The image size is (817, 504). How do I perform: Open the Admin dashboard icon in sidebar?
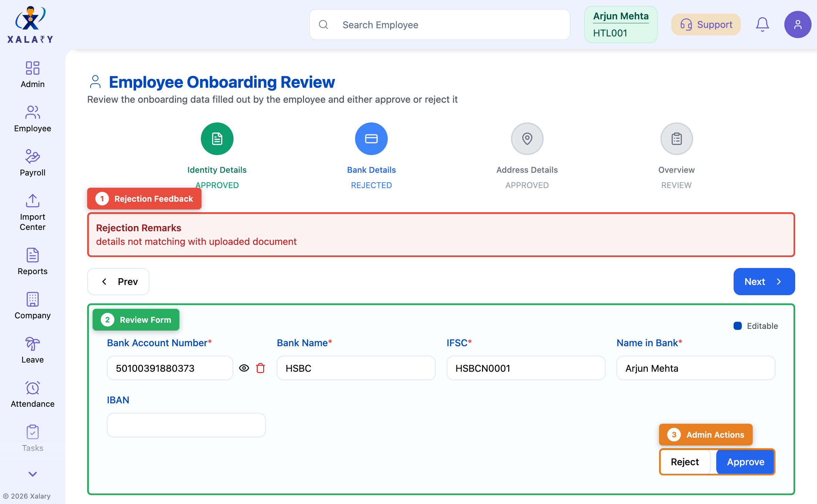pos(32,68)
